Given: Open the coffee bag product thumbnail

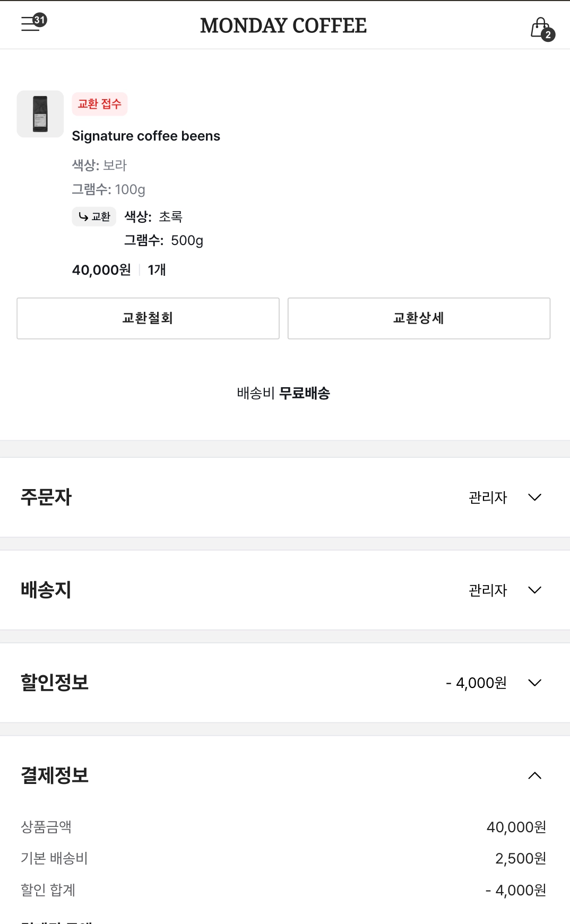Looking at the screenshot, I should pos(40,114).
